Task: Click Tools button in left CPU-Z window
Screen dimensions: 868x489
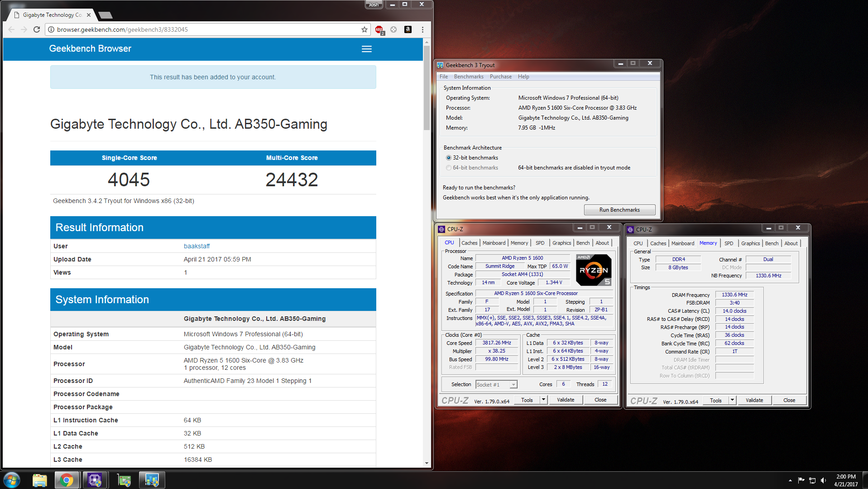Action: coord(527,400)
